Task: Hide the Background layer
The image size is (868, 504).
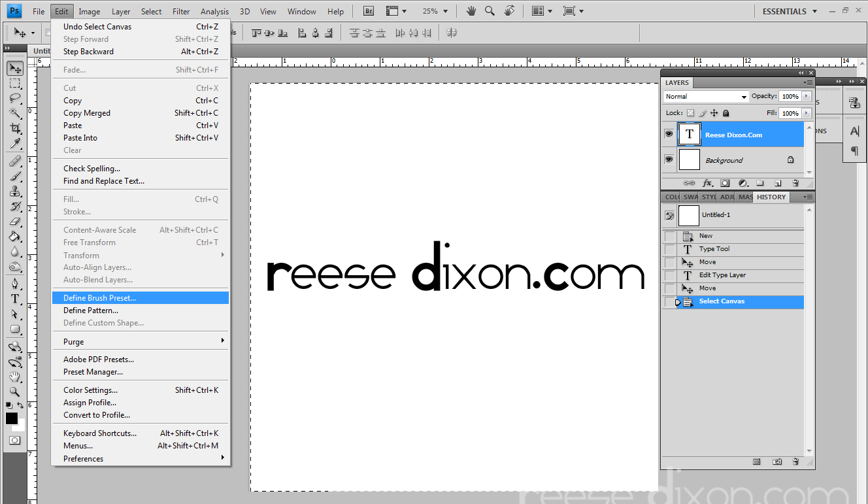Action: (669, 160)
